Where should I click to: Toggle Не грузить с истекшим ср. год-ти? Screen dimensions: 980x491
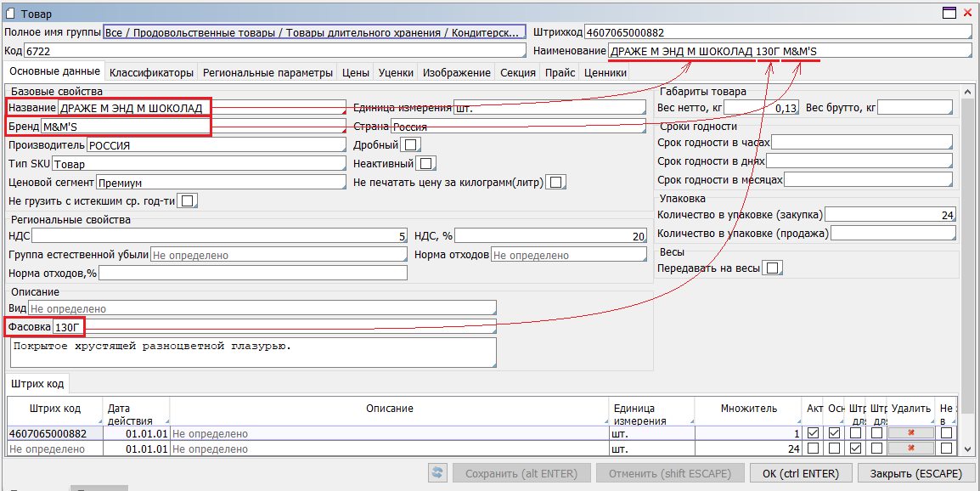coord(188,200)
